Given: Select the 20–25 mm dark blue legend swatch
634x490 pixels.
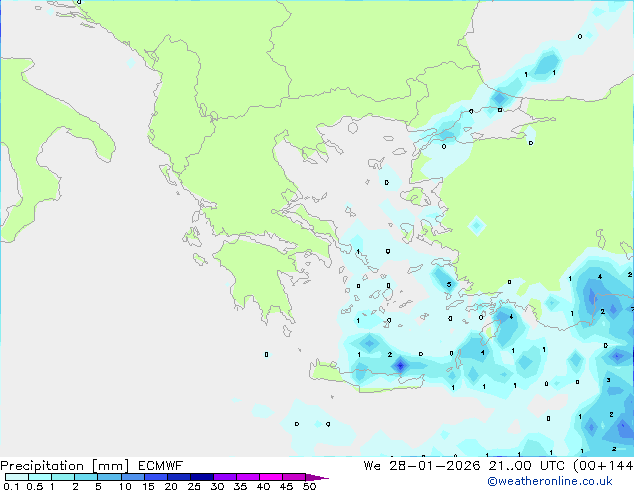Looking at the screenshot, I should click(179, 477).
